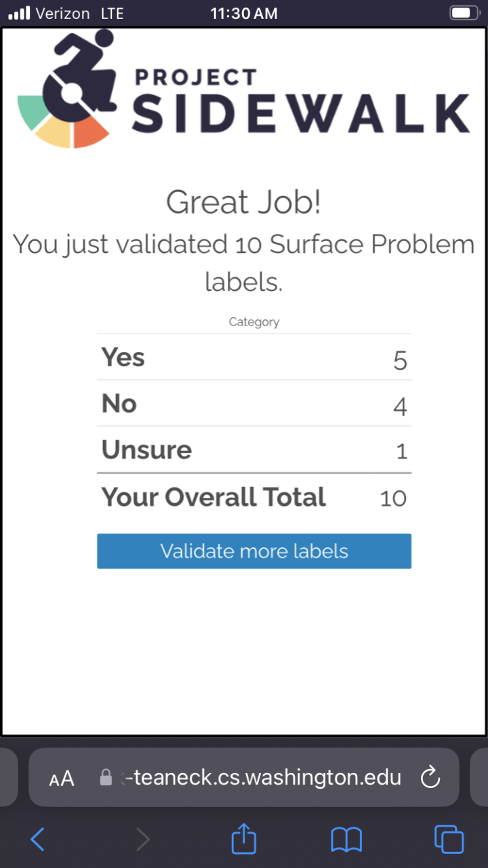
Task: Tap the Your Overall Total row
Action: point(254,497)
